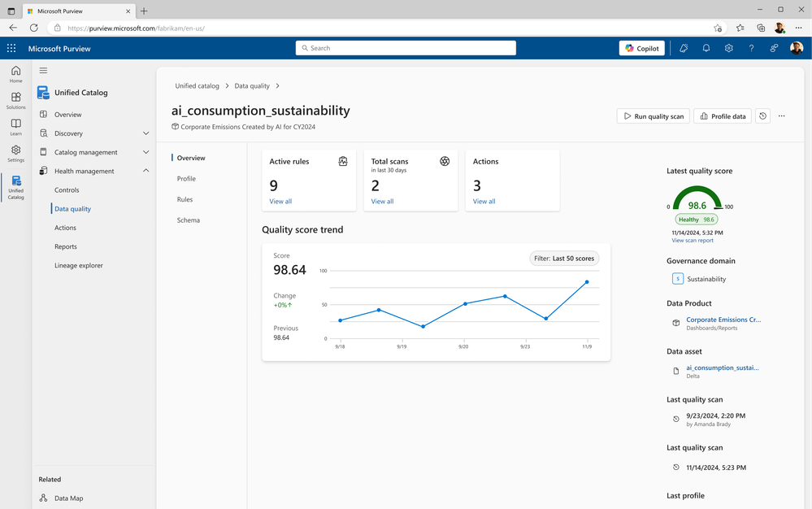This screenshot has width=812, height=509.
Task: Open the Filter: Last 50 scores dropdown
Action: (564, 259)
